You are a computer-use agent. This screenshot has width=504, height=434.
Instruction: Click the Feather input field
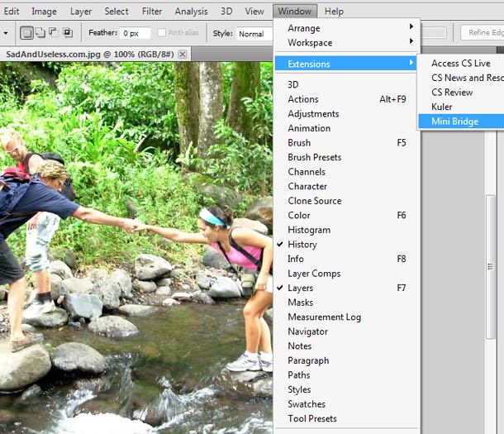136,34
